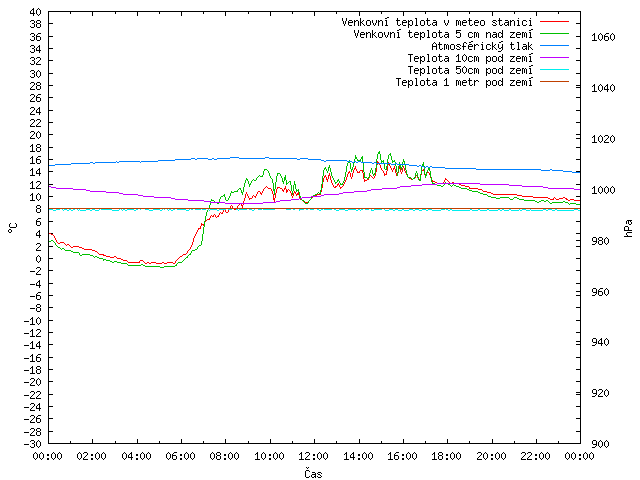Screen dimensions: 640x480
Task: Click legend text 'Venkovní teplota 5 cm nad zemí'
Action: pos(443,34)
